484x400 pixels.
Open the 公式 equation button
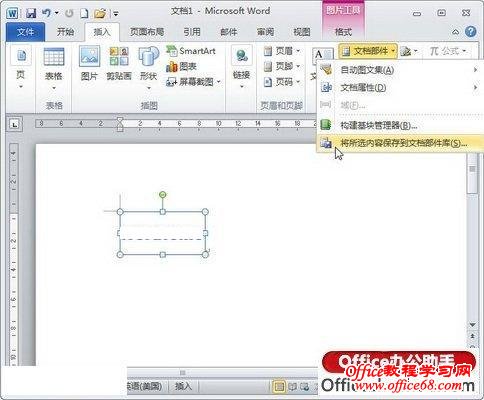[x=447, y=51]
